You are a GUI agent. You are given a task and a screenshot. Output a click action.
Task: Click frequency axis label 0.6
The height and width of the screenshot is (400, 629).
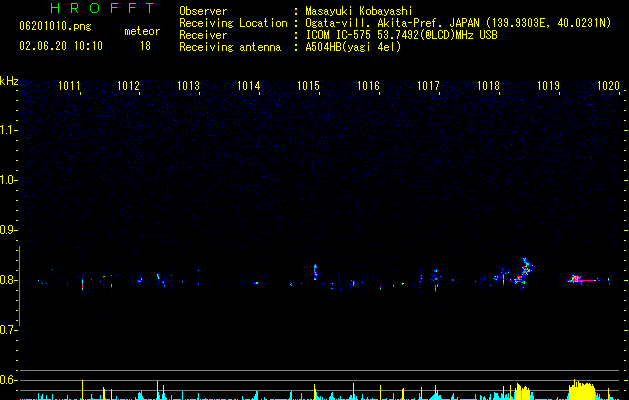pos(8,380)
